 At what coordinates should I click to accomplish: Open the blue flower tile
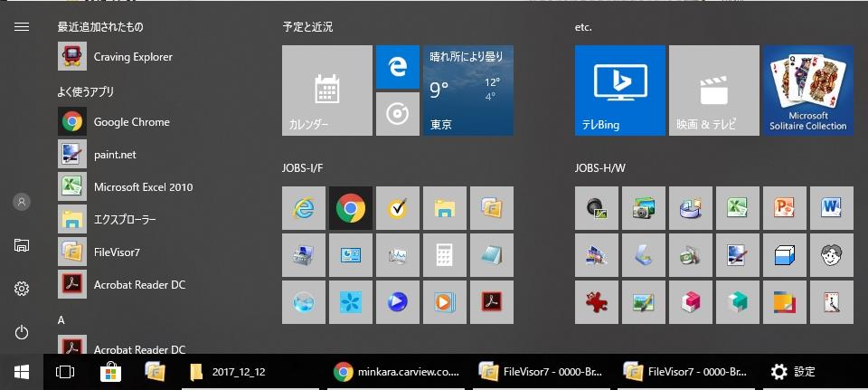tap(351, 302)
